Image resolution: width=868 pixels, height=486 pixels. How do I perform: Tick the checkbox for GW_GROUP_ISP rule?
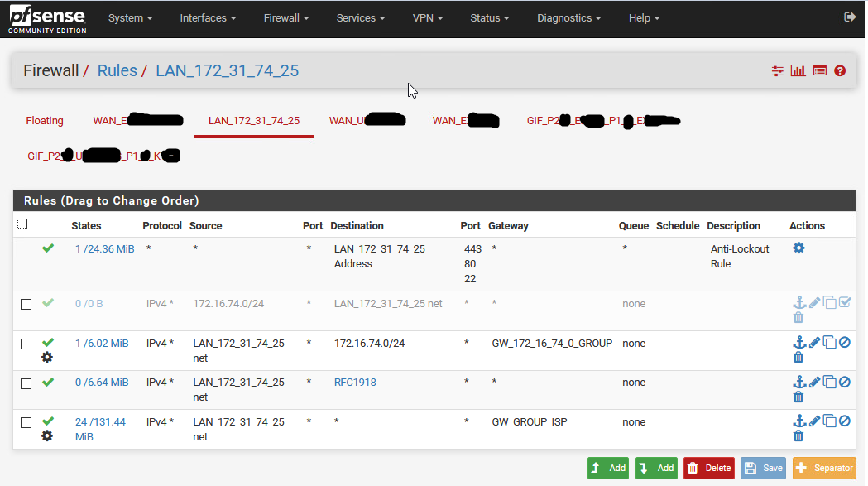tap(26, 423)
